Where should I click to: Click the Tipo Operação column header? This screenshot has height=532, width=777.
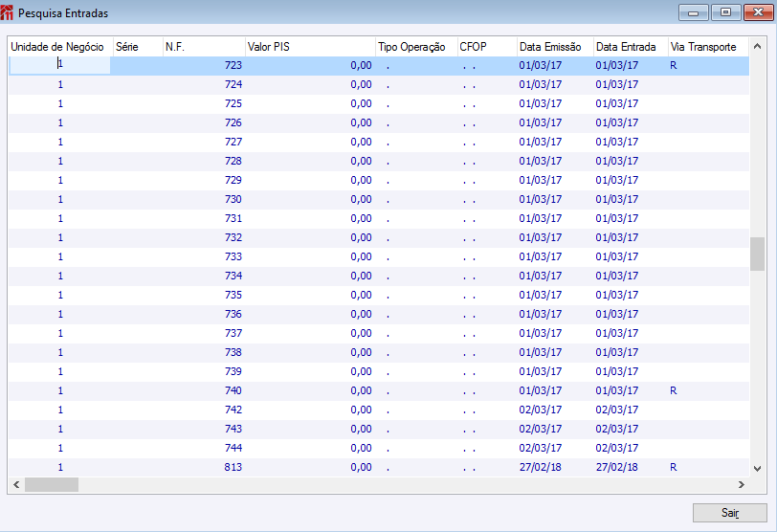[417, 47]
